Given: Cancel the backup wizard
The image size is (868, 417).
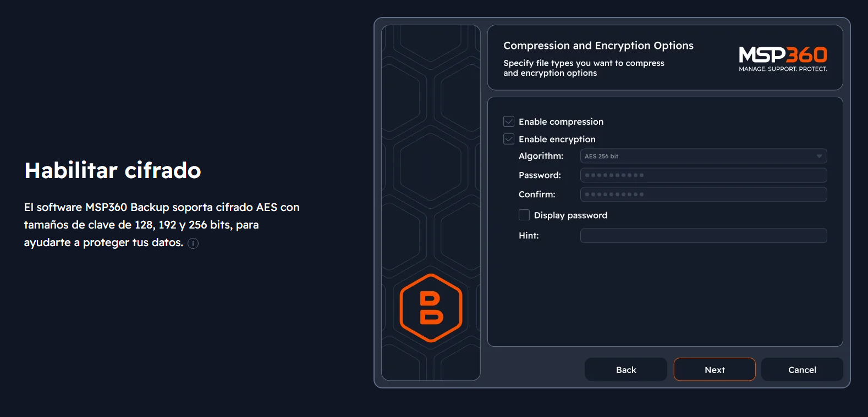Looking at the screenshot, I should coord(802,370).
